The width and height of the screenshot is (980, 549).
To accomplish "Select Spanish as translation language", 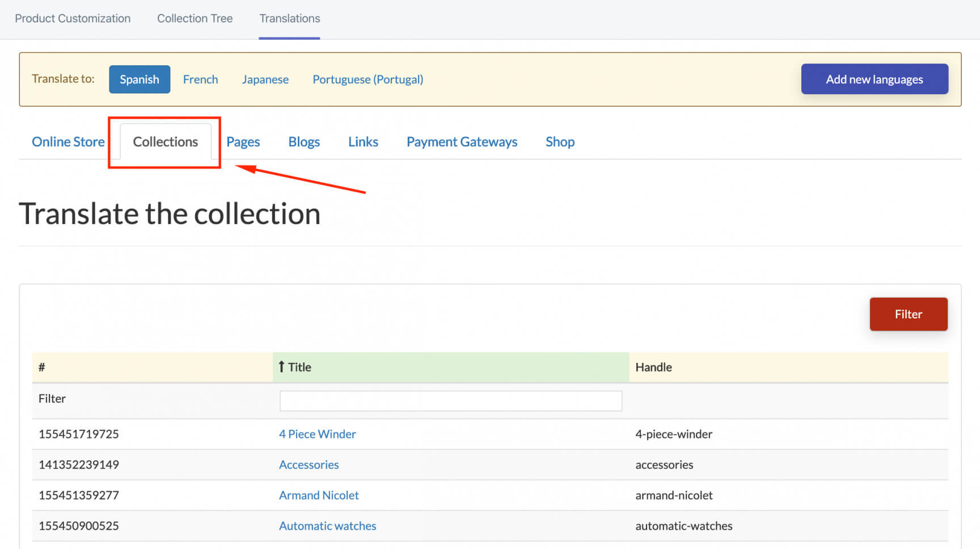I will [x=139, y=79].
